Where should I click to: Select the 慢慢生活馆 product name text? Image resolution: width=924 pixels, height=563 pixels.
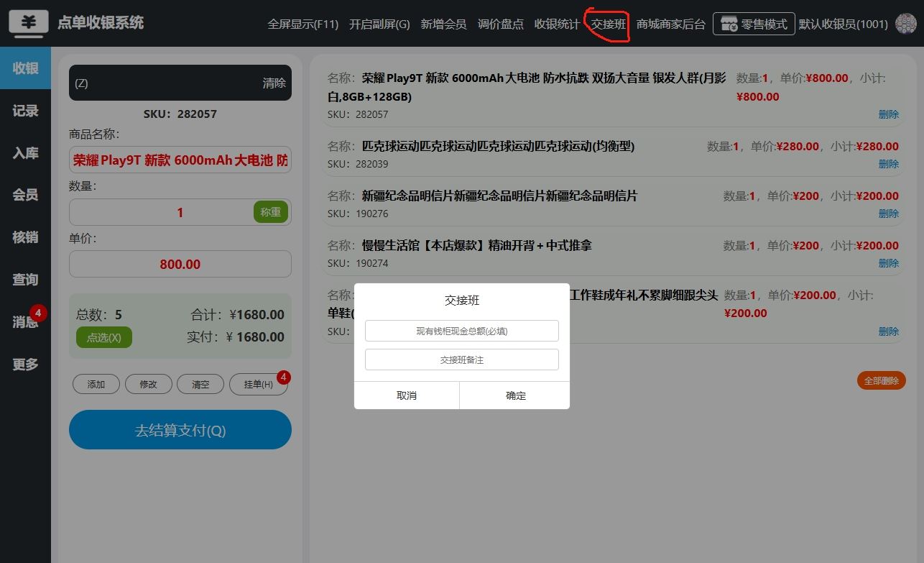477,245
